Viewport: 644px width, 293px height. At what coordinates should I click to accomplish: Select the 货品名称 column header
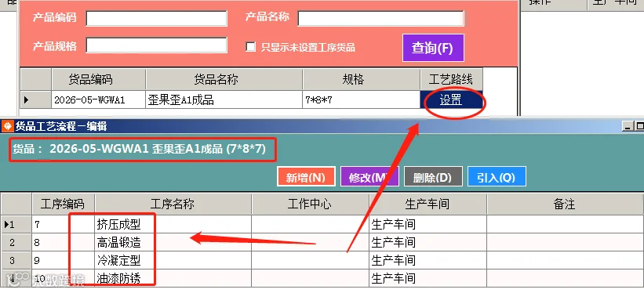click(x=224, y=79)
